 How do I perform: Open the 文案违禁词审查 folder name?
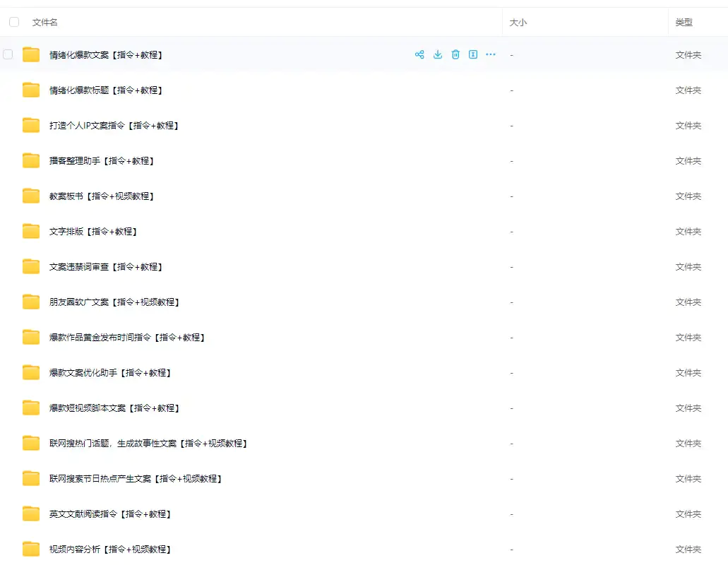(x=106, y=267)
